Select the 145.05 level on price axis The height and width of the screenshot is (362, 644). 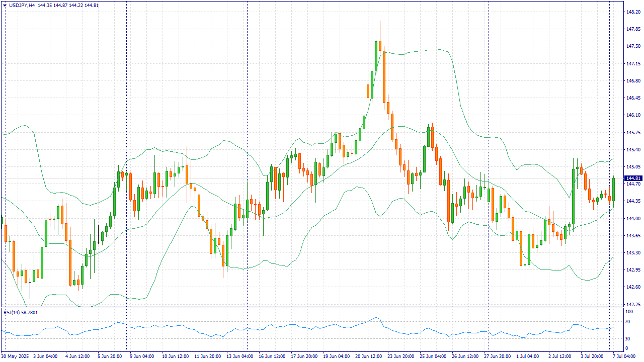coord(632,167)
